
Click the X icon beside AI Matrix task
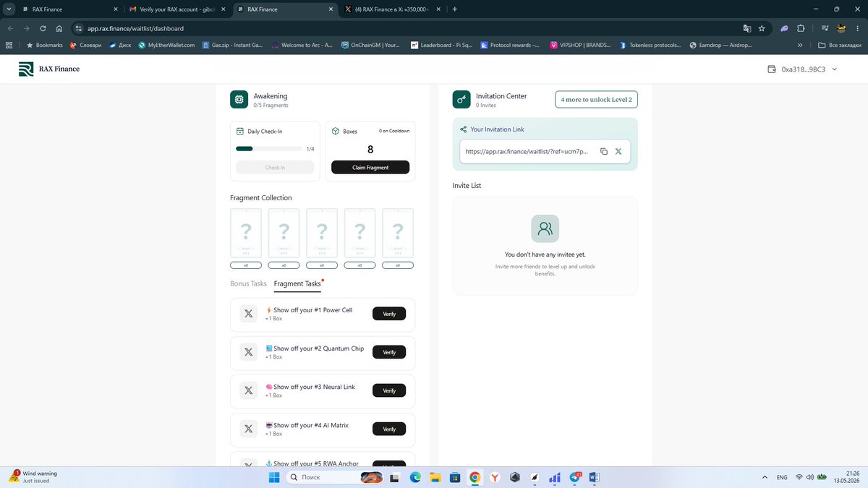click(248, 429)
